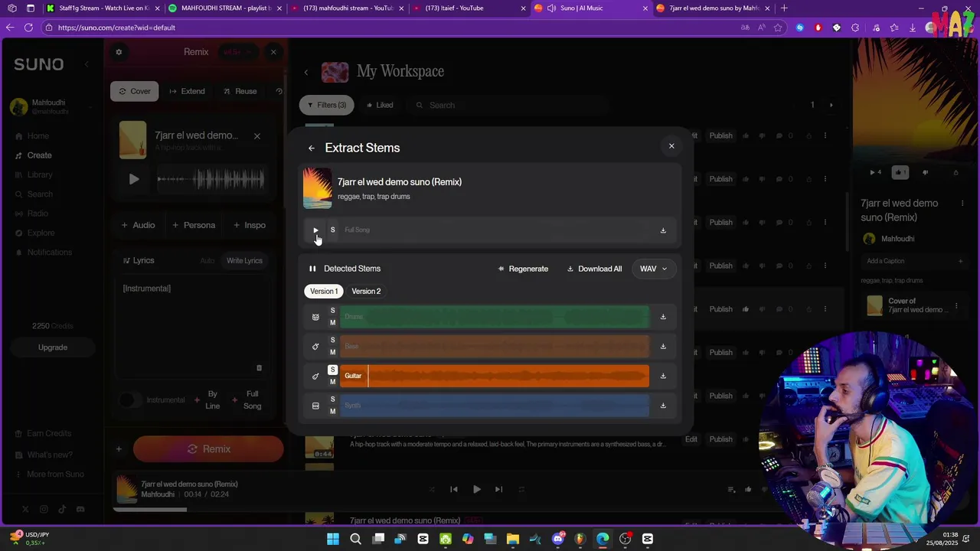This screenshot has width=980, height=551.
Task: Play the Full Song track
Action: tap(315, 230)
